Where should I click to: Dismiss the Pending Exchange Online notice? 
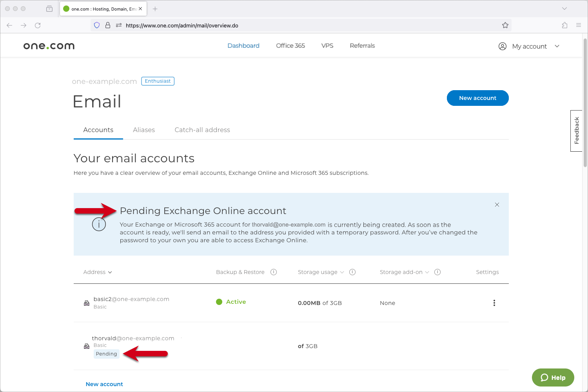click(497, 205)
